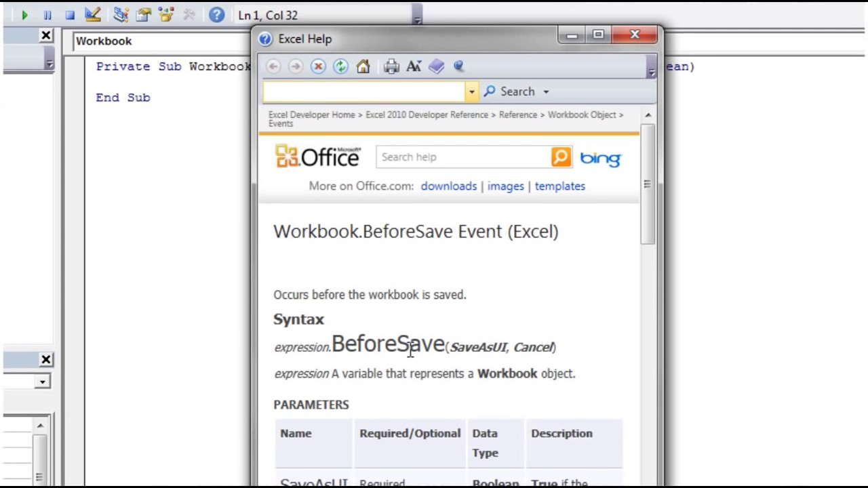Open the Search scope dropdown arrow
The width and height of the screenshot is (868, 488).
pos(546,91)
